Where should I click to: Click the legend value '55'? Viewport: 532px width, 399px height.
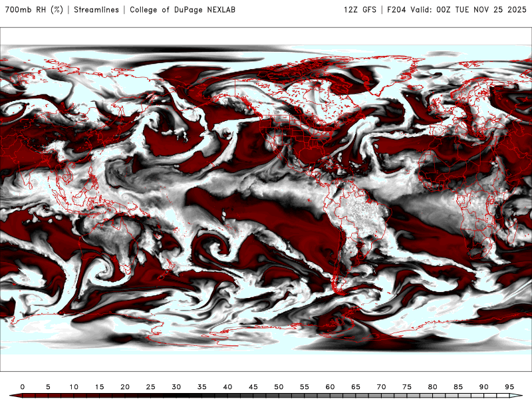pos(305,387)
